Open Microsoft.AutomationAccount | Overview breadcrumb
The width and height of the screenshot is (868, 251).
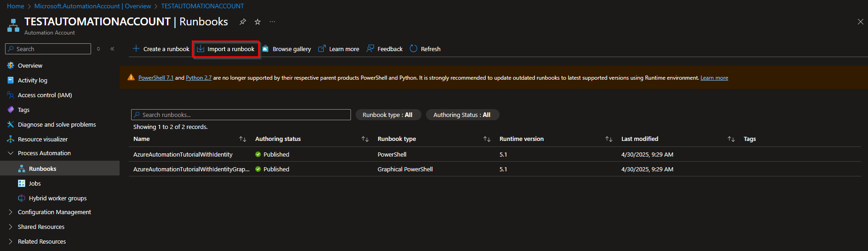92,6
